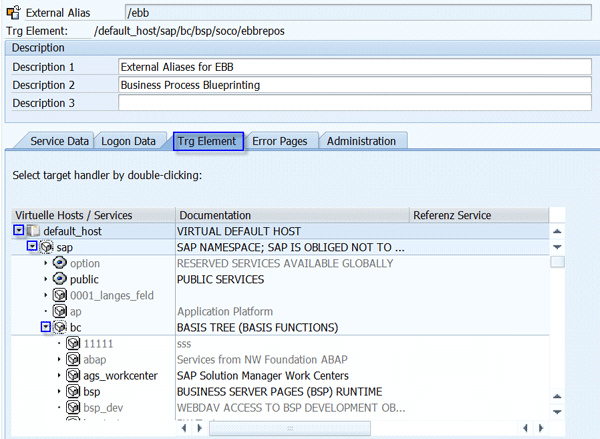Screen dimensions: 600x439
Task: Click the lower scroll-down arrow beside bsp_dev row
Action: point(557,412)
